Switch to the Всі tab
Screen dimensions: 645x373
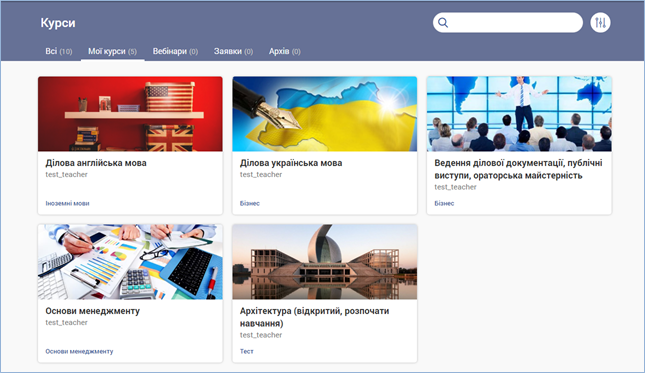pyautogui.click(x=58, y=51)
